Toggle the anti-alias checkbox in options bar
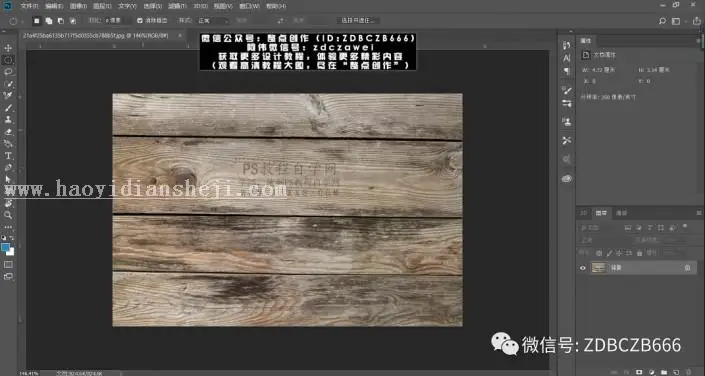The height and width of the screenshot is (376, 705). (x=140, y=21)
